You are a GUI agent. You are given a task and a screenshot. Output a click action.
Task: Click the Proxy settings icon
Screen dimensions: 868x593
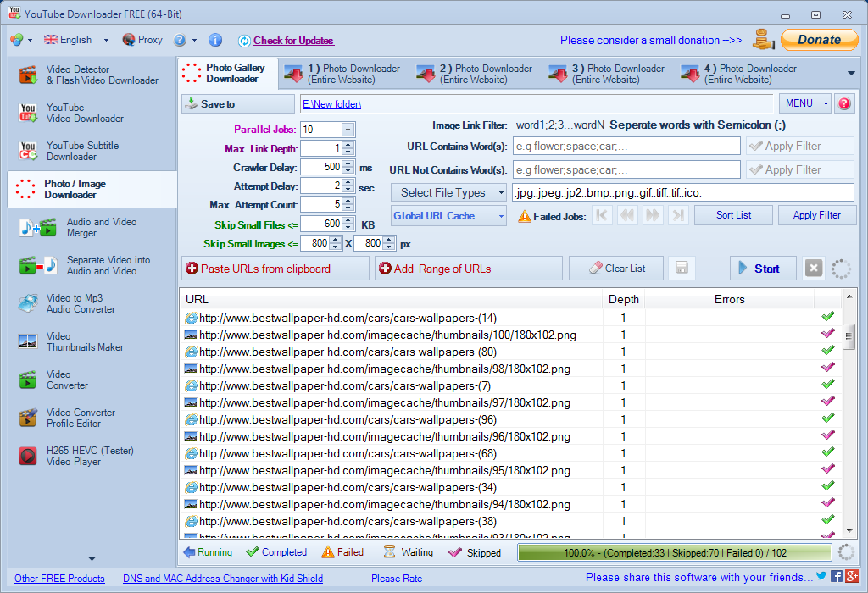(x=129, y=40)
